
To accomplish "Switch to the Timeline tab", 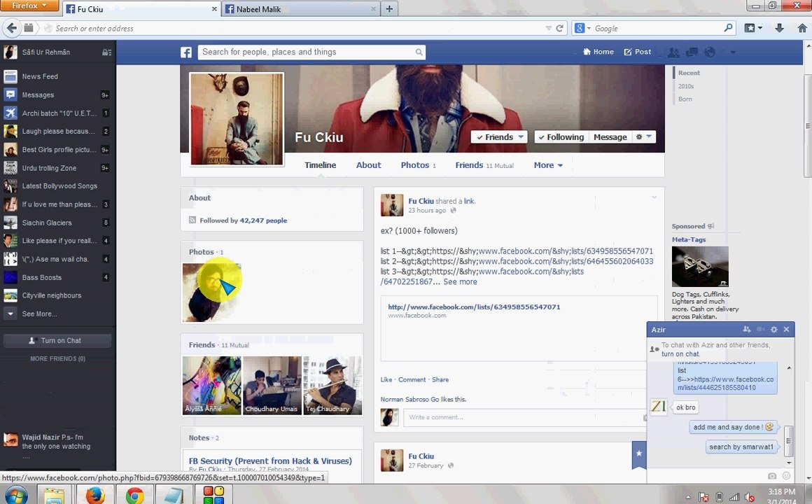I will 320,165.
